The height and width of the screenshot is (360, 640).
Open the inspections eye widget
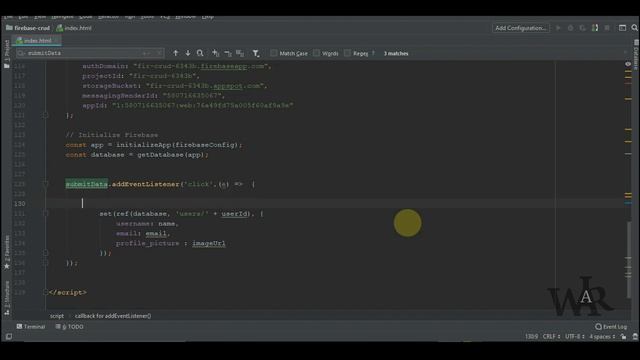(628, 64)
